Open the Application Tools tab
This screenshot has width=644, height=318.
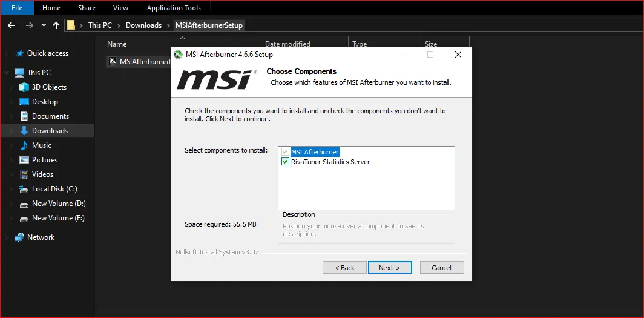[174, 8]
